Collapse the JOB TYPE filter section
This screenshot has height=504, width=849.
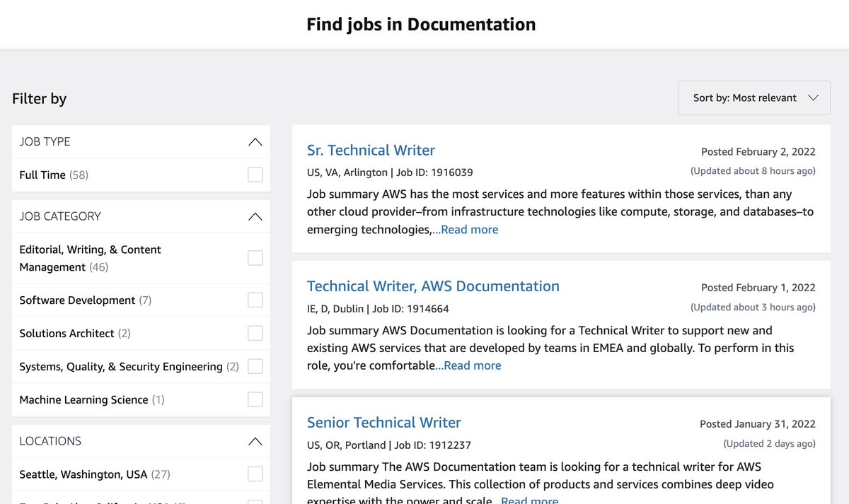point(255,141)
